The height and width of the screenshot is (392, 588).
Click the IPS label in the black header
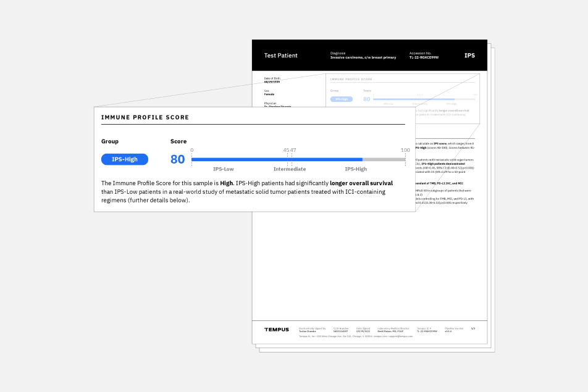[x=469, y=56]
